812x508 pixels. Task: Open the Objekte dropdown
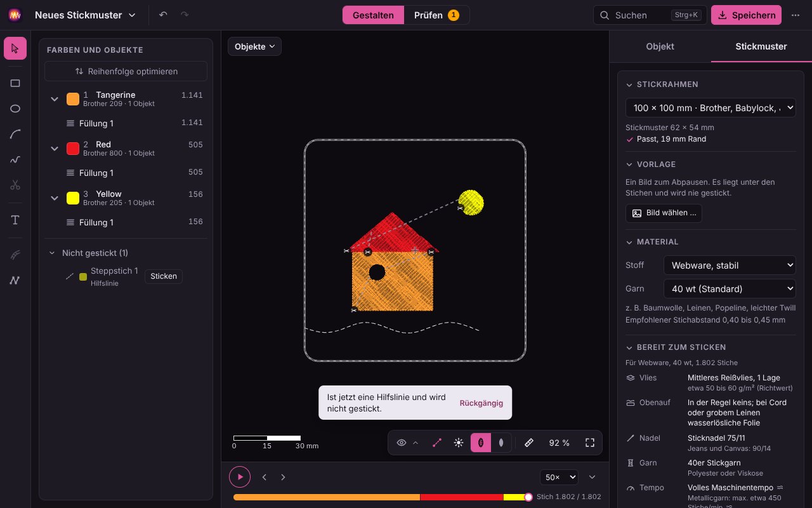point(254,46)
